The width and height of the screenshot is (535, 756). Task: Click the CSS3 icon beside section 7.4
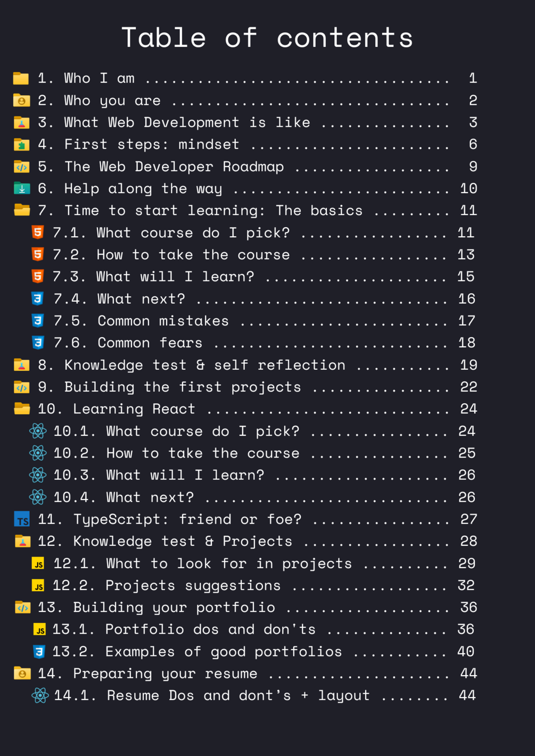pyautogui.click(x=37, y=298)
